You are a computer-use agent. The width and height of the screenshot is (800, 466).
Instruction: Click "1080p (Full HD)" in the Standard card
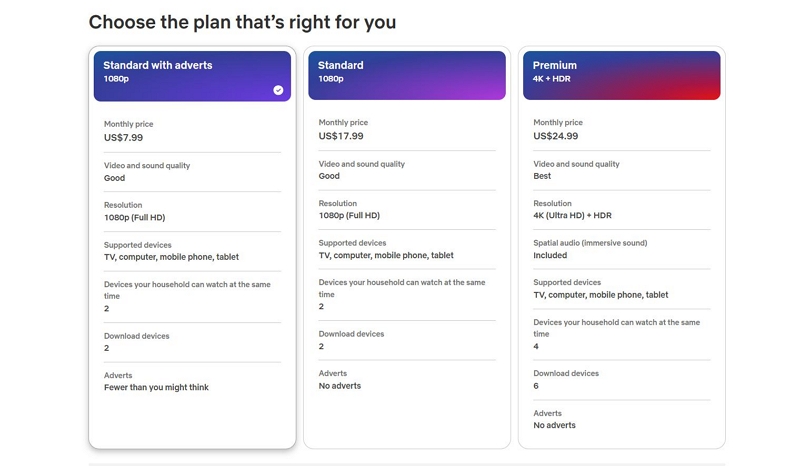coord(349,215)
